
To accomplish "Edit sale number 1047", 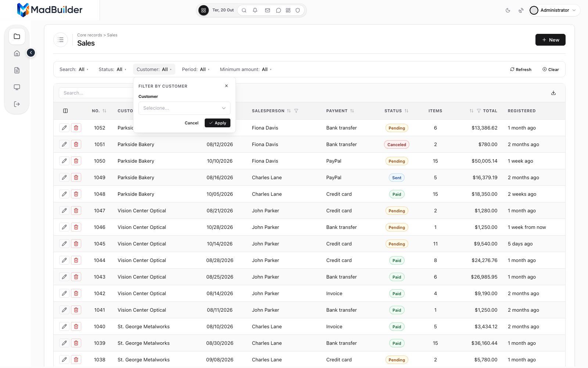I will click(64, 210).
